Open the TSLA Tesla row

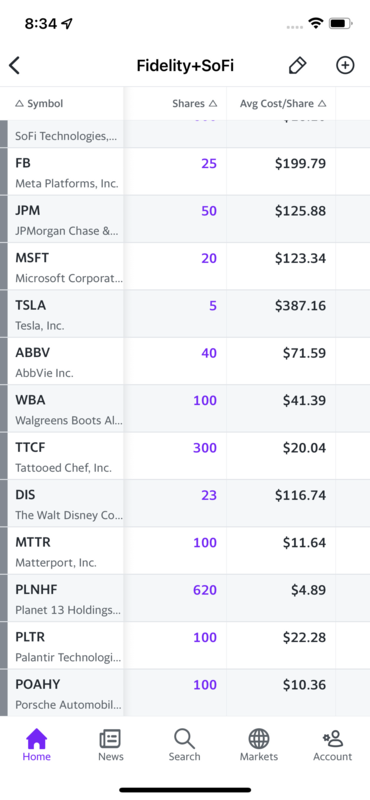185,314
